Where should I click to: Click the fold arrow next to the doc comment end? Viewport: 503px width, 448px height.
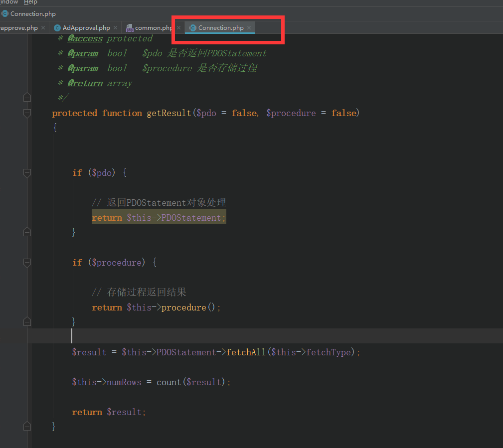pyautogui.click(x=27, y=97)
